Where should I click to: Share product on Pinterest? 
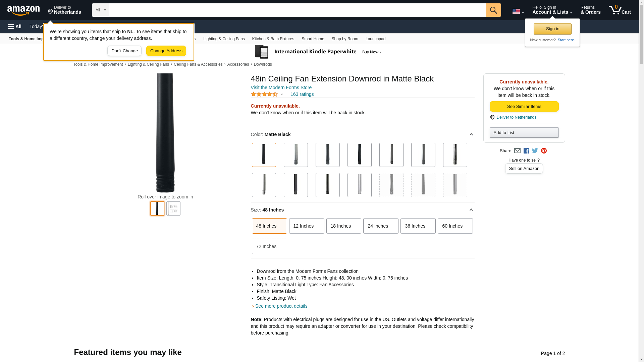coord(544,151)
